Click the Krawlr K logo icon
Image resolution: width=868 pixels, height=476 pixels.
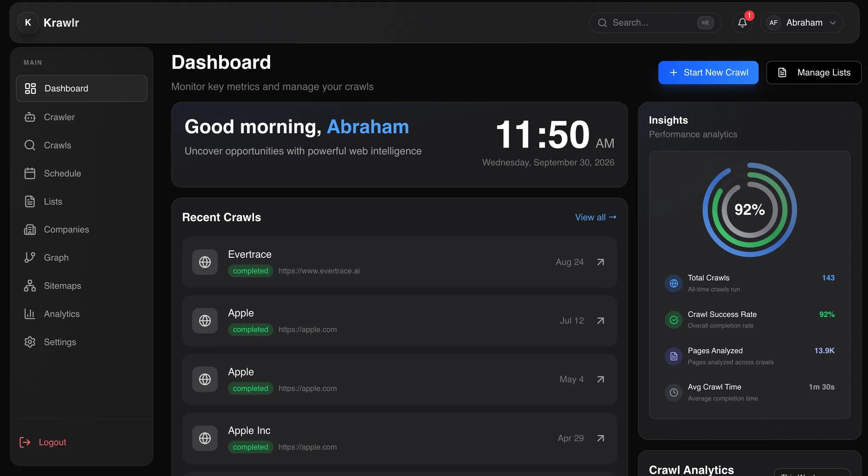point(28,23)
